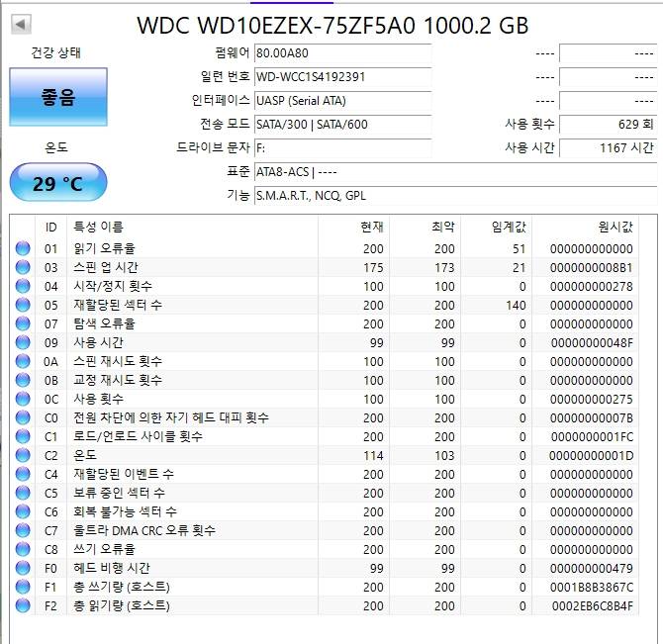663x644 pixels.
Task: Click status icon for 09 사용 시간
Action: point(23,342)
